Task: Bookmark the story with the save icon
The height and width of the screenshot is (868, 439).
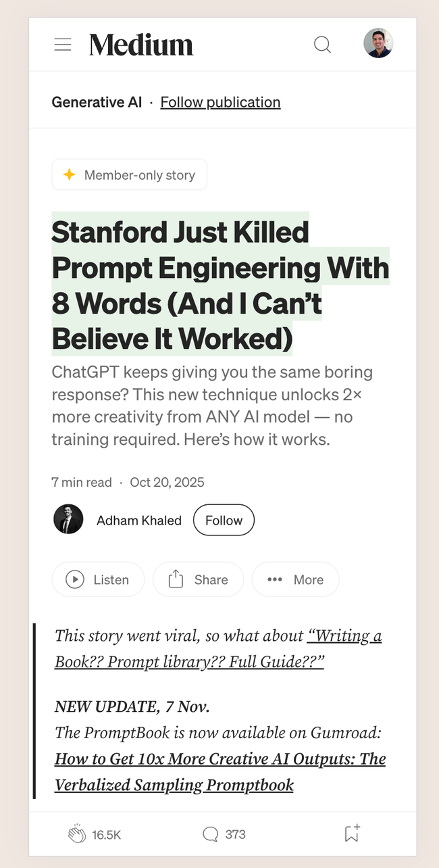Action: pyautogui.click(x=352, y=834)
